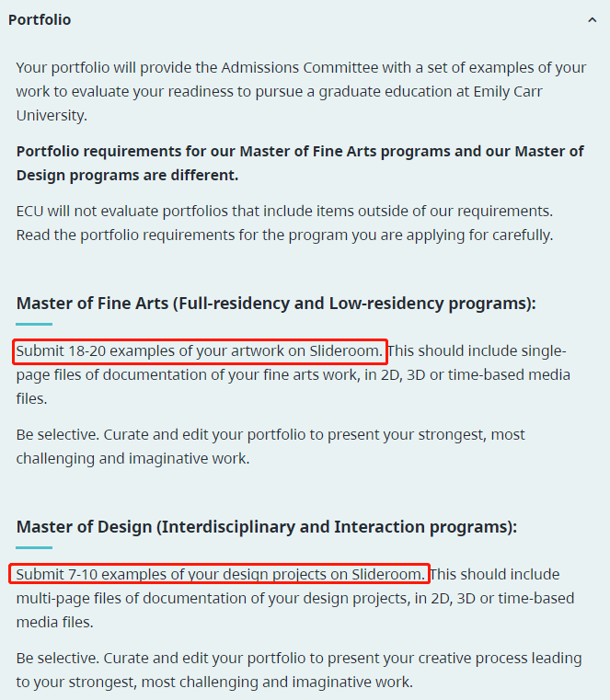610x700 pixels.
Task: Click the Master of Design heading
Action: pyautogui.click(x=267, y=527)
